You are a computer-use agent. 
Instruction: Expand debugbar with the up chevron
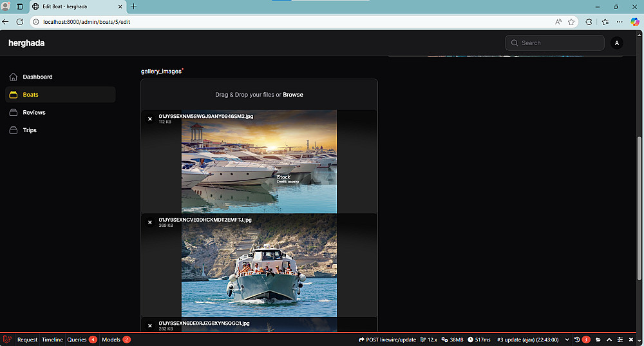pos(609,340)
